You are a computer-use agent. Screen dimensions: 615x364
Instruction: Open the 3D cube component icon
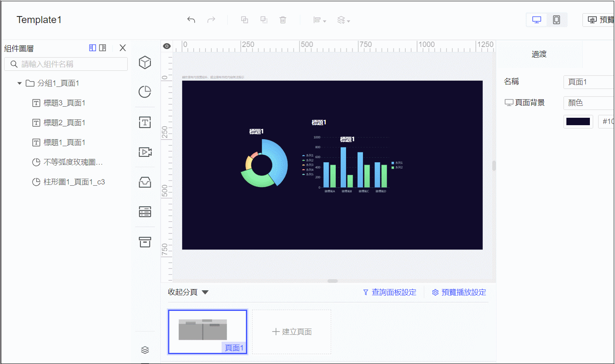point(145,63)
